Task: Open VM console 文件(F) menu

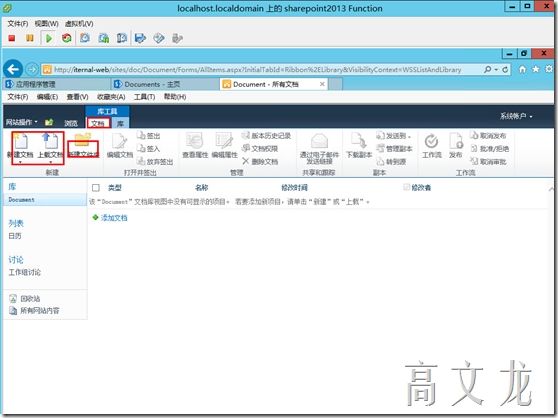Action: pos(18,23)
